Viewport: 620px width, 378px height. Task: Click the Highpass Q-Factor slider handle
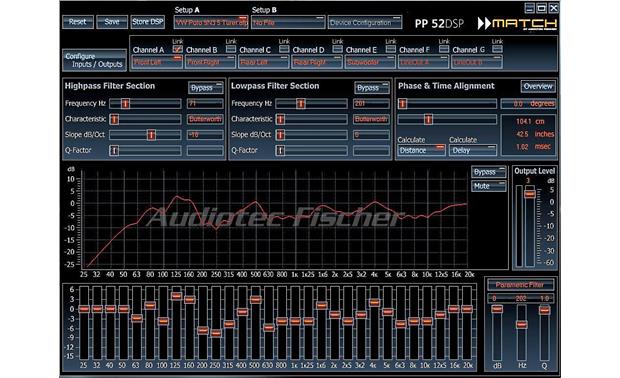(114, 150)
